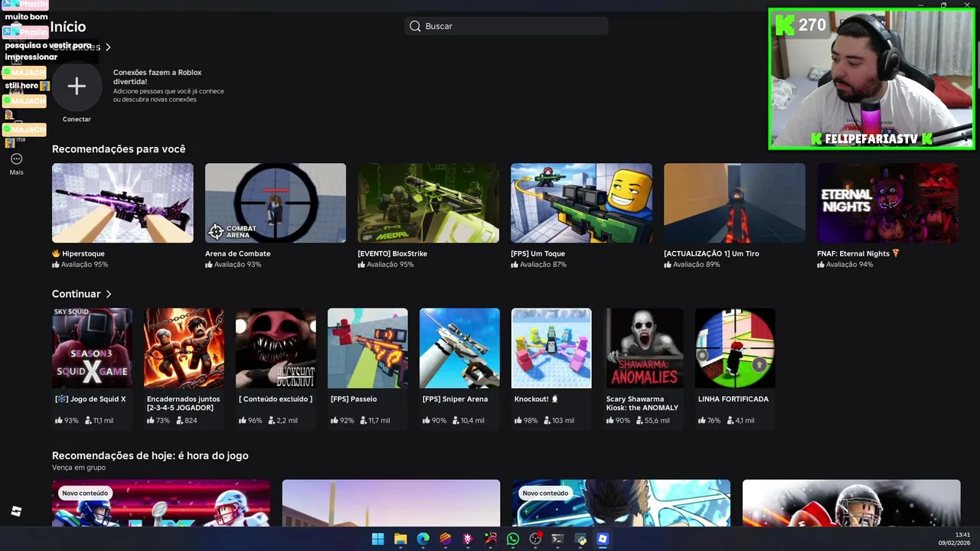This screenshot has width=980, height=551.
Task: Open the [EVENTO] BloxStrike thumbnail
Action: (x=428, y=203)
